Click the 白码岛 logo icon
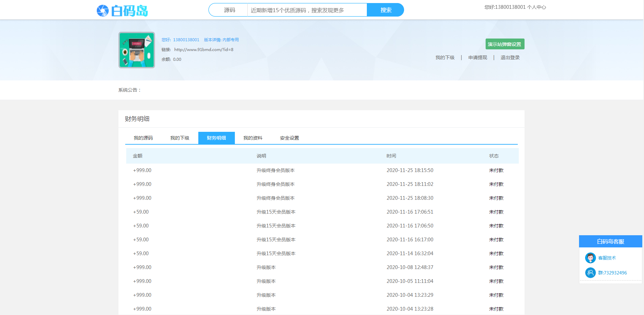The width and height of the screenshot is (644, 315). 102,10
